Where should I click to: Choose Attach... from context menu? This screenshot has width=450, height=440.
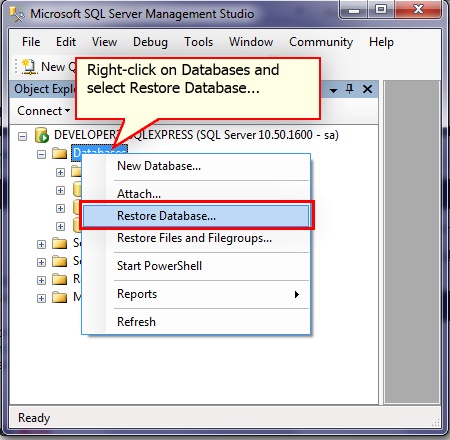click(x=196, y=194)
